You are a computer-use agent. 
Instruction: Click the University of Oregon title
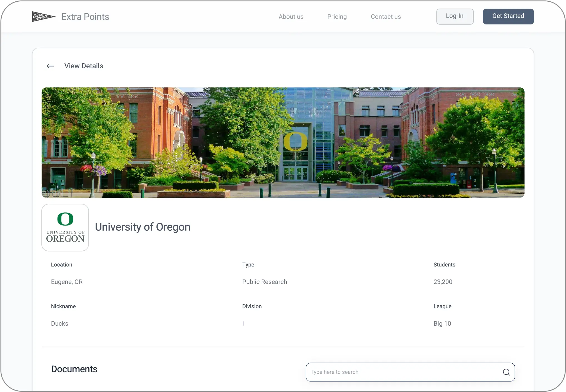143,227
